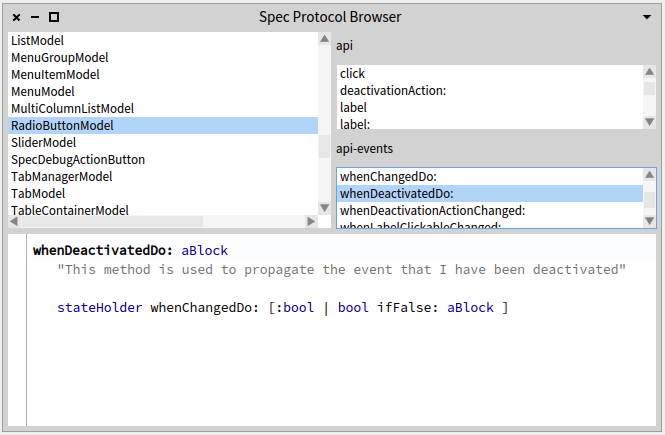665x435 pixels.
Task: Select ListModel in the class list
Action: click(x=37, y=41)
